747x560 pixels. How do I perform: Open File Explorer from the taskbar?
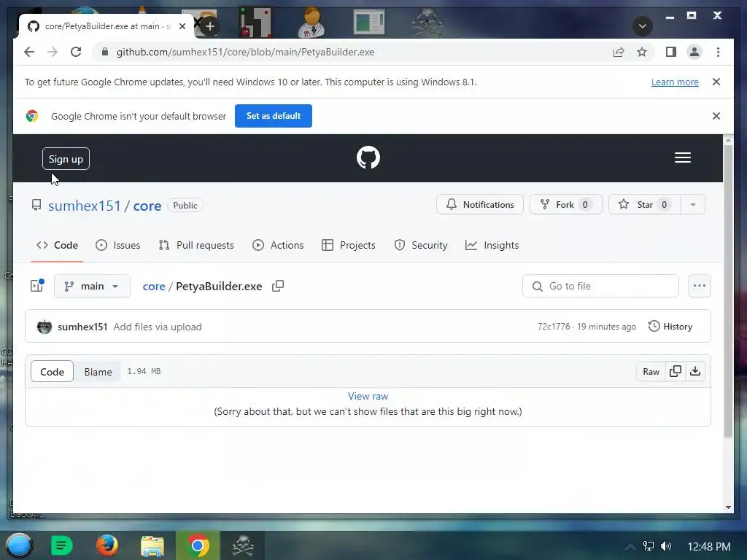click(x=152, y=545)
